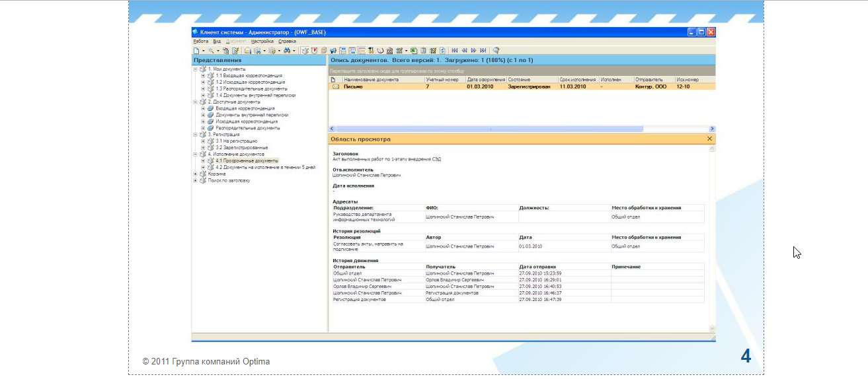The height and width of the screenshot is (379, 868).
Task: Open the Работа menu
Action: pos(200,41)
